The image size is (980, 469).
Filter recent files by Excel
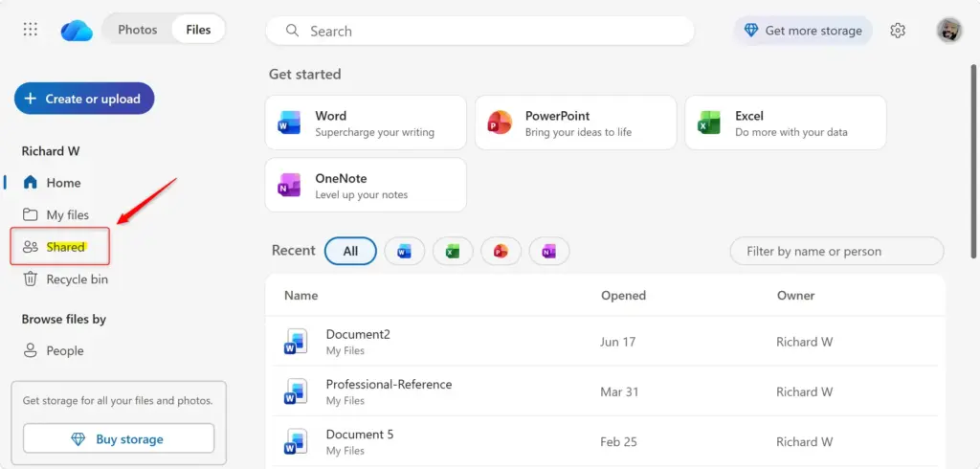(x=453, y=251)
